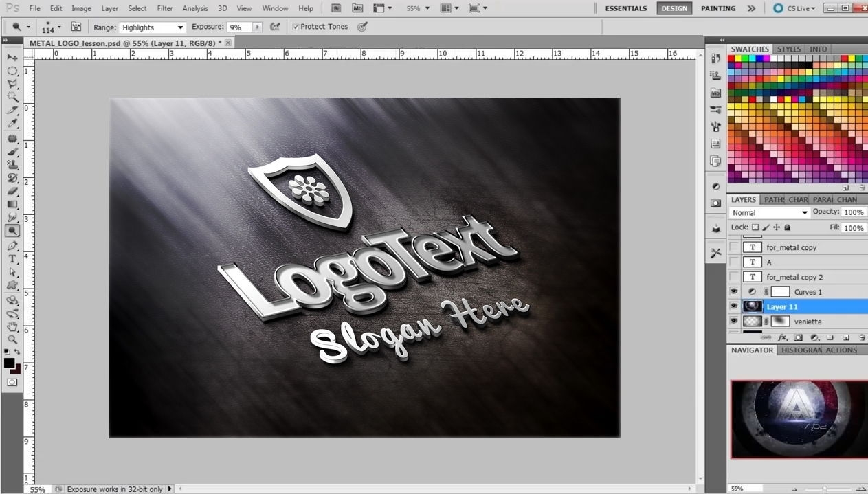Image resolution: width=868 pixels, height=494 pixels.
Task: Switch to the Styles panel tab
Action: pos(789,49)
